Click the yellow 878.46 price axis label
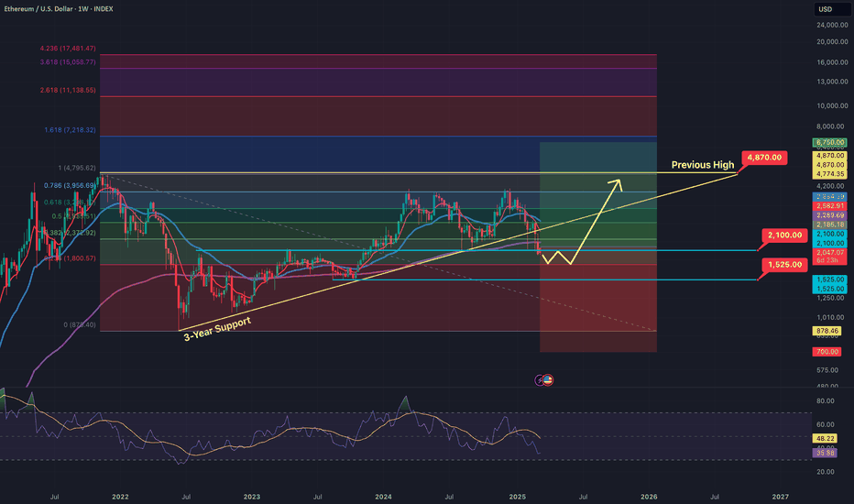The width and height of the screenshot is (854, 504). click(827, 331)
